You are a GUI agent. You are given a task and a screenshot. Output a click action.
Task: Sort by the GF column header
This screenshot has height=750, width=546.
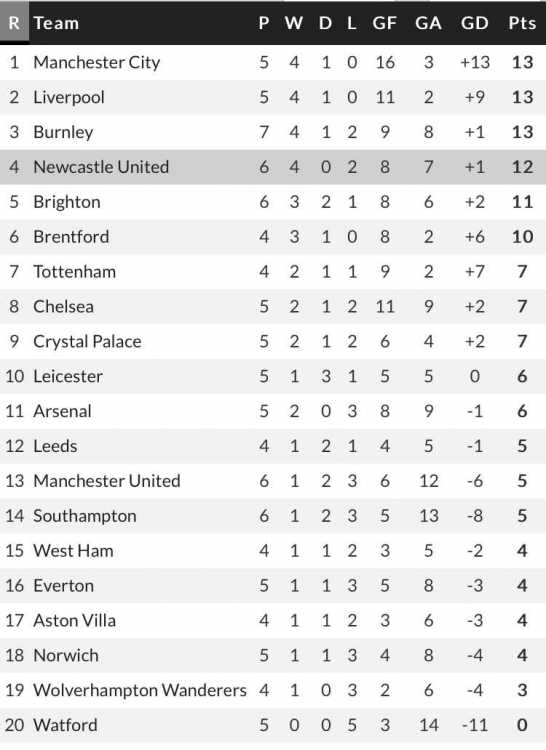(x=384, y=23)
